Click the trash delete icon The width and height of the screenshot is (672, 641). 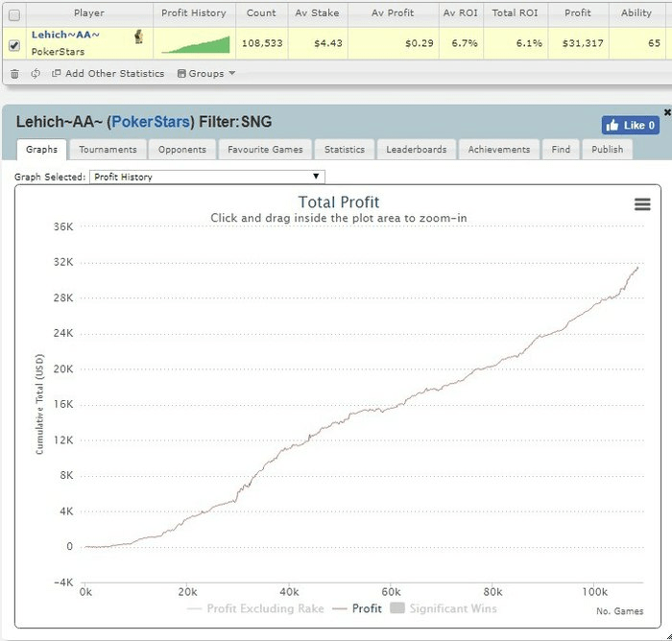(14, 74)
